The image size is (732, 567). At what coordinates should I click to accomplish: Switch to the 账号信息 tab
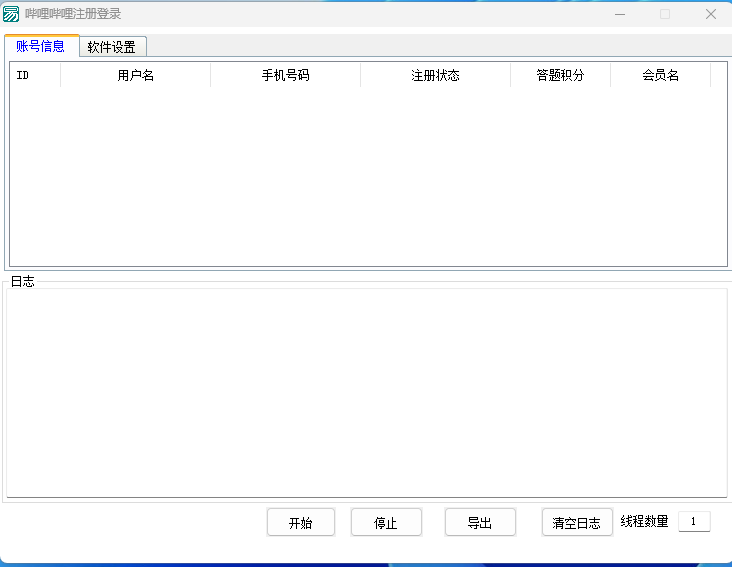point(41,46)
